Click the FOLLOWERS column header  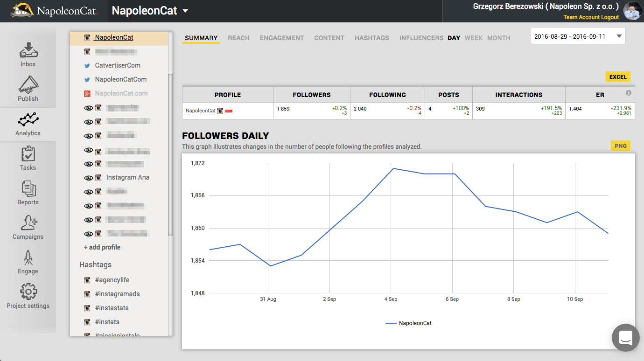point(312,95)
